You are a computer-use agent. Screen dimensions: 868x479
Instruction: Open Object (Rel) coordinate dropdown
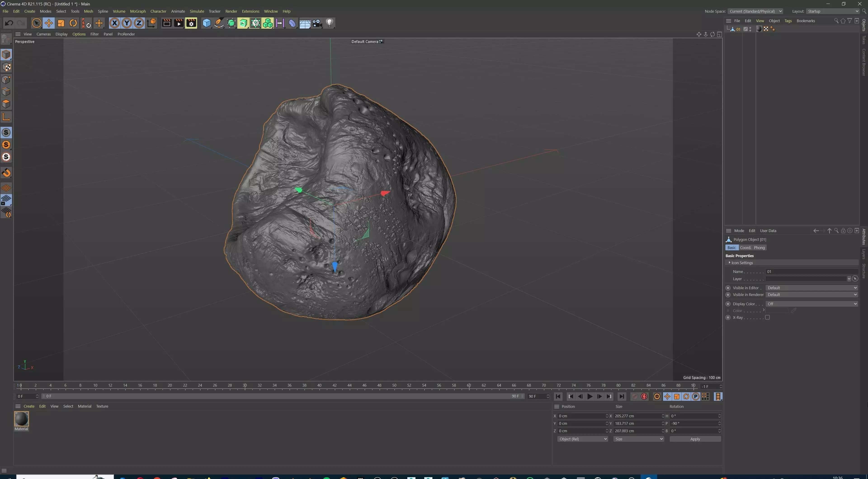click(583, 439)
